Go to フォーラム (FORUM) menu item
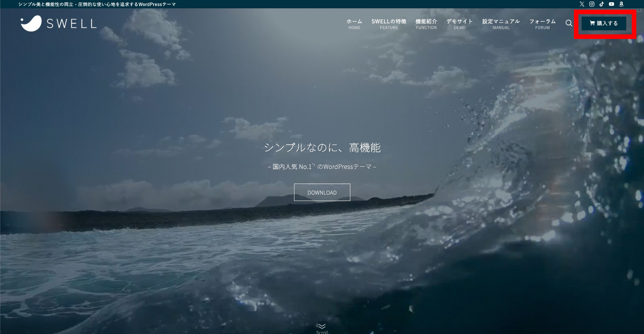644x334 pixels. pos(542,24)
